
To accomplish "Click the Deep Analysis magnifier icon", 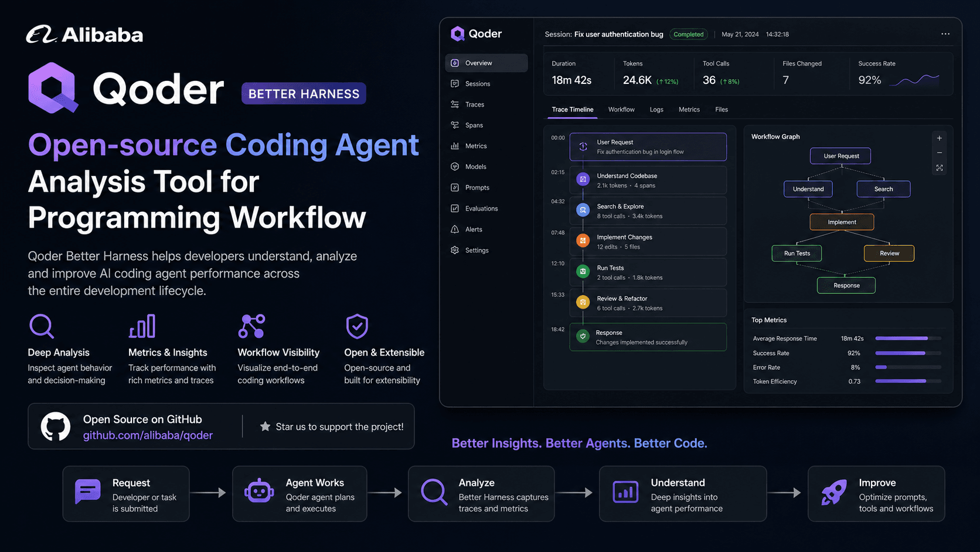I will 42,326.
